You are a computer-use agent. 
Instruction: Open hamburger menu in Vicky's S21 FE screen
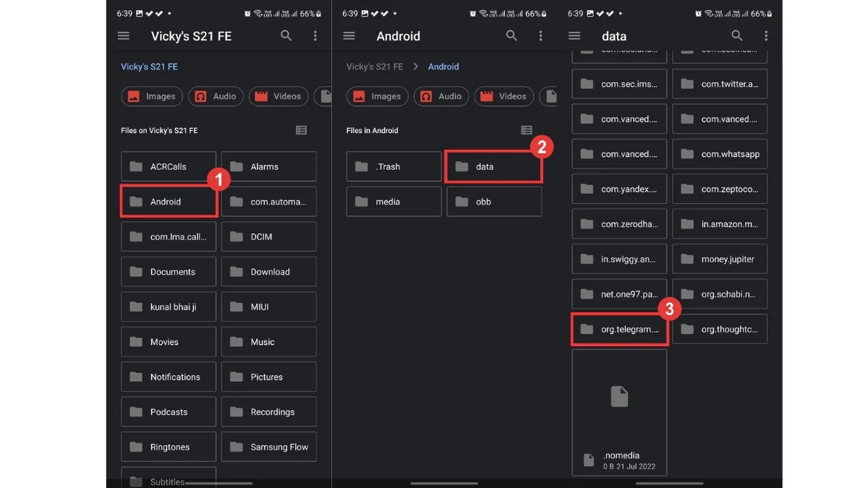tap(124, 36)
